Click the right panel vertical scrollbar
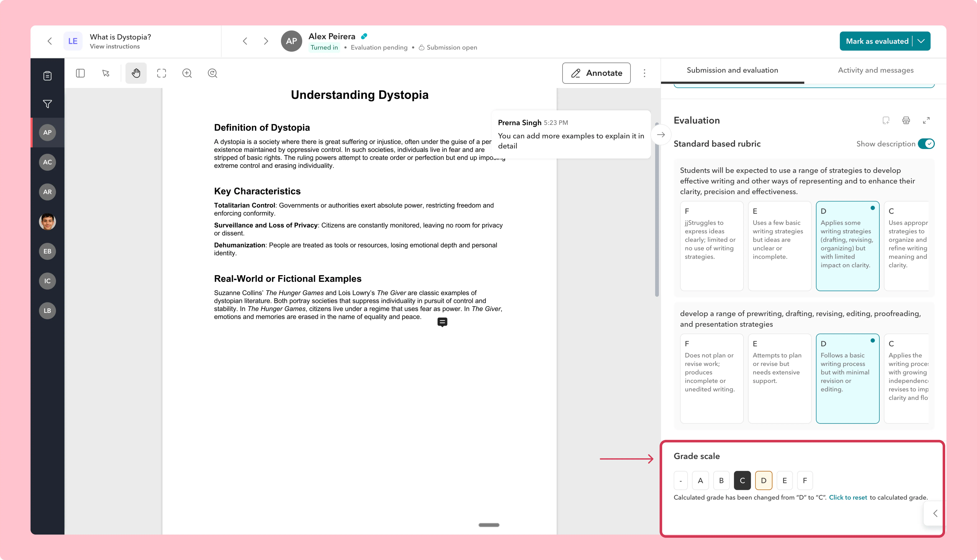 (x=657, y=210)
